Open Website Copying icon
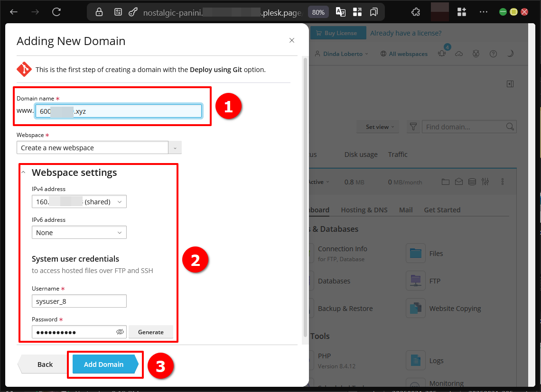The image size is (541, 392). pos(416,309)
